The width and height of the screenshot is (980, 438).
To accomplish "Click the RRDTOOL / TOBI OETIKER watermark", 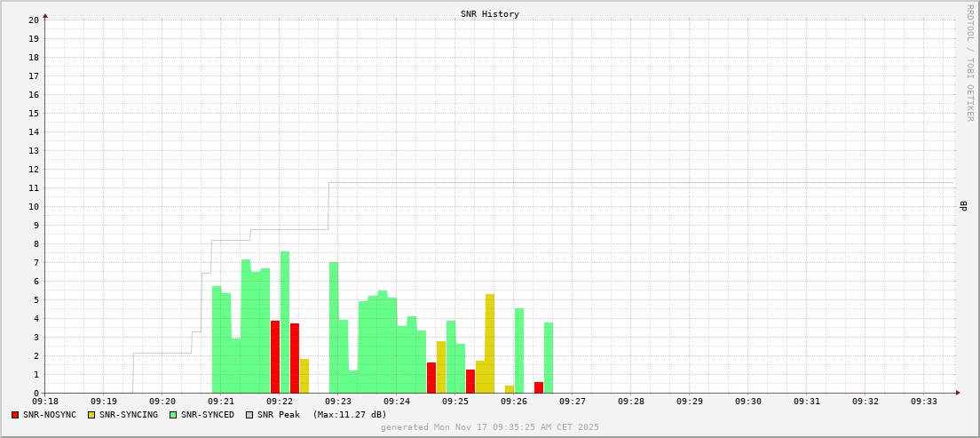I will click(969, 62).
